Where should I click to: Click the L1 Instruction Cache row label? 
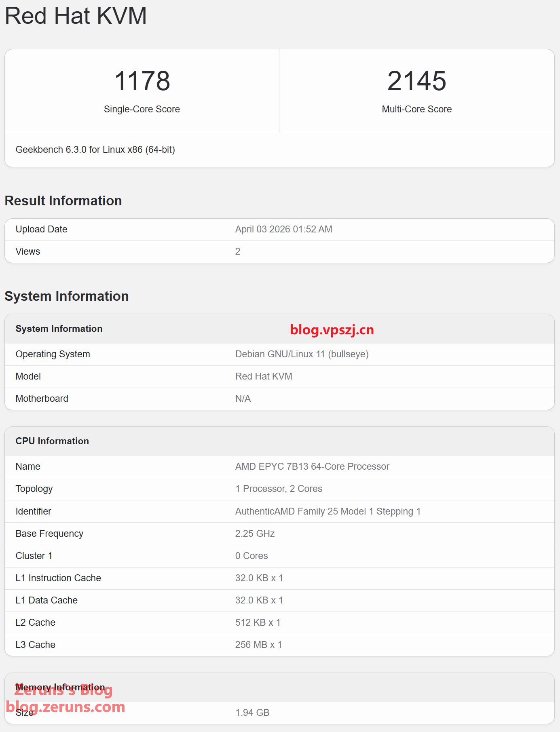(x=58, y=578)
